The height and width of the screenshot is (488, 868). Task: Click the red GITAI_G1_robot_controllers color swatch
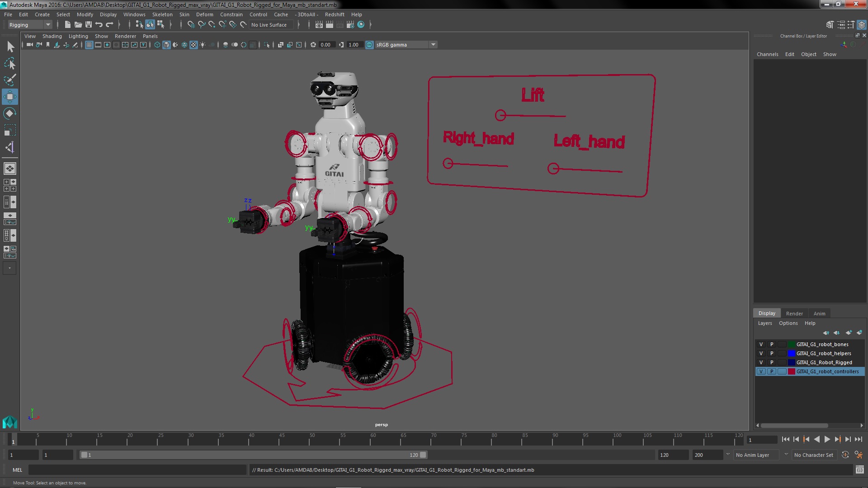coord(792,371)
